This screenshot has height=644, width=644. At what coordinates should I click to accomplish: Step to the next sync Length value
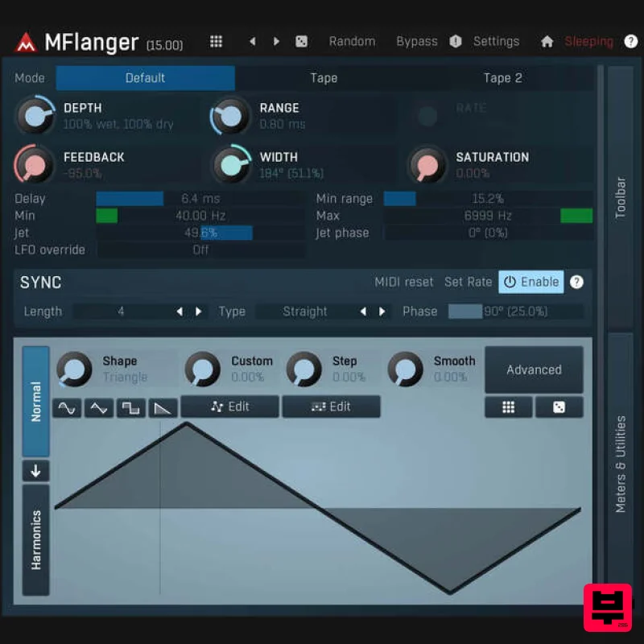tap(199, 312)
